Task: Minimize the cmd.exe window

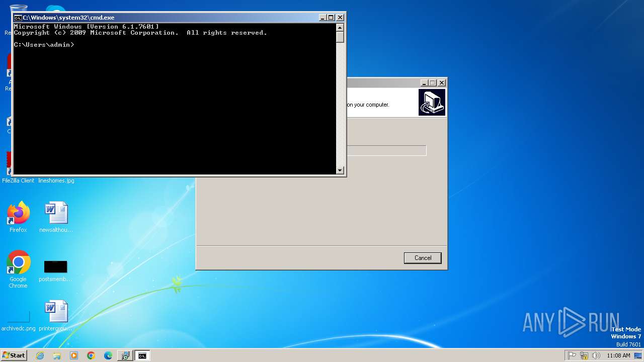Action: click(x=323, y=18)
